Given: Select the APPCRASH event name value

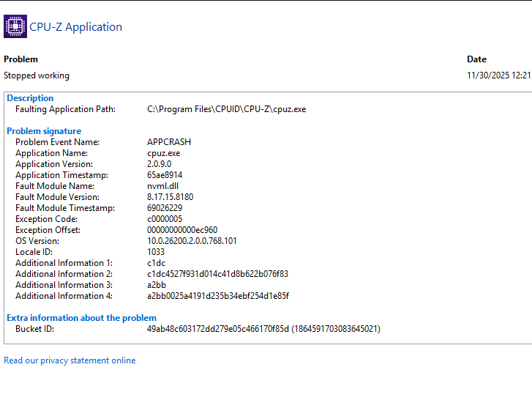Looking at the screenshot, I should click(169, 142).
